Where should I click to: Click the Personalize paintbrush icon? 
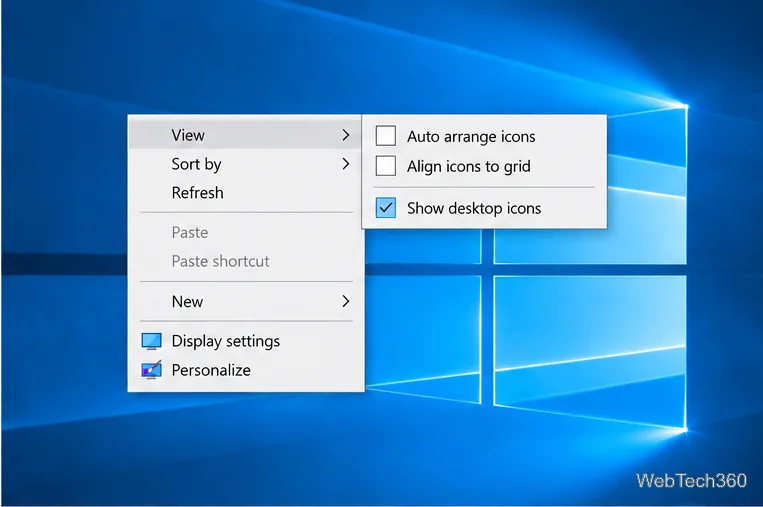coord(151,370)
